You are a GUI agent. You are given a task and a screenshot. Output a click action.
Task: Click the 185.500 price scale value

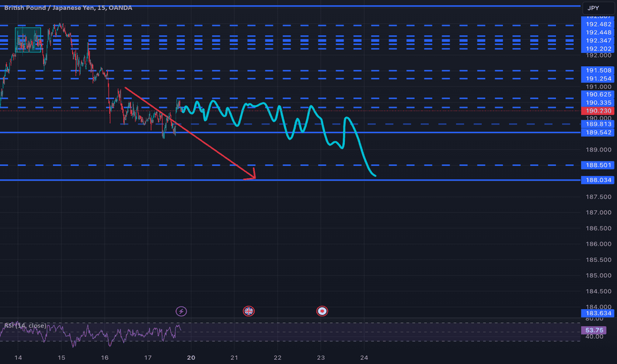(598, 259)
